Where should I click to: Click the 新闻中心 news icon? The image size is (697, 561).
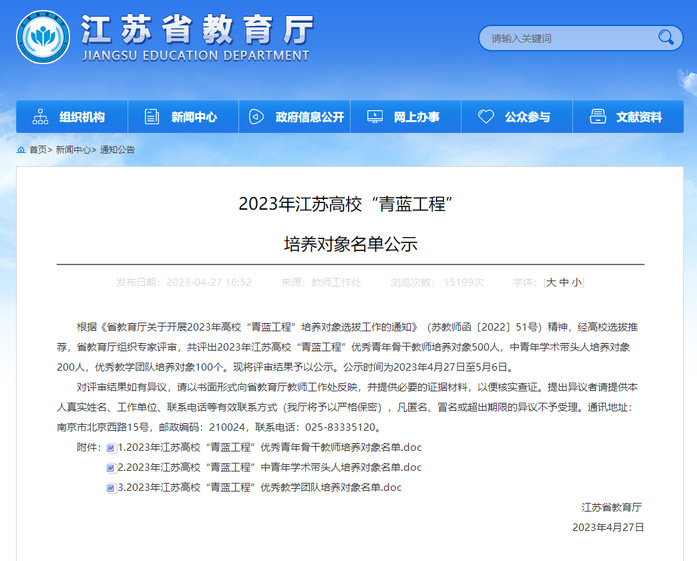[x=152, y=117]
